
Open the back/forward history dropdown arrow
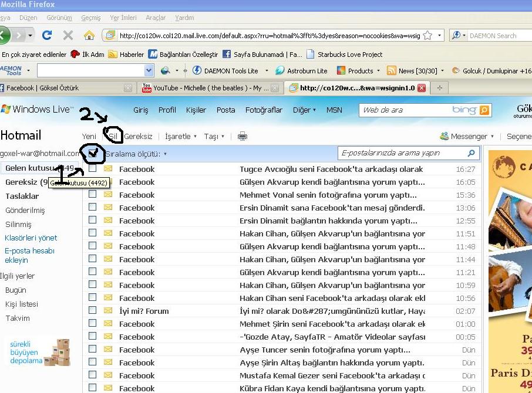point(30,35)
